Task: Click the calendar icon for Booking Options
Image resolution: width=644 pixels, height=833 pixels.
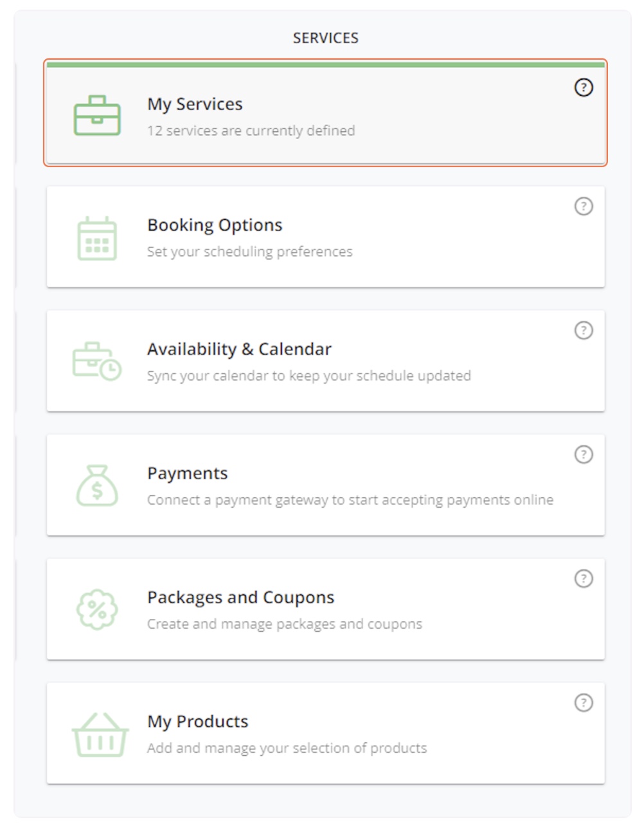Action: pos(97,238)
